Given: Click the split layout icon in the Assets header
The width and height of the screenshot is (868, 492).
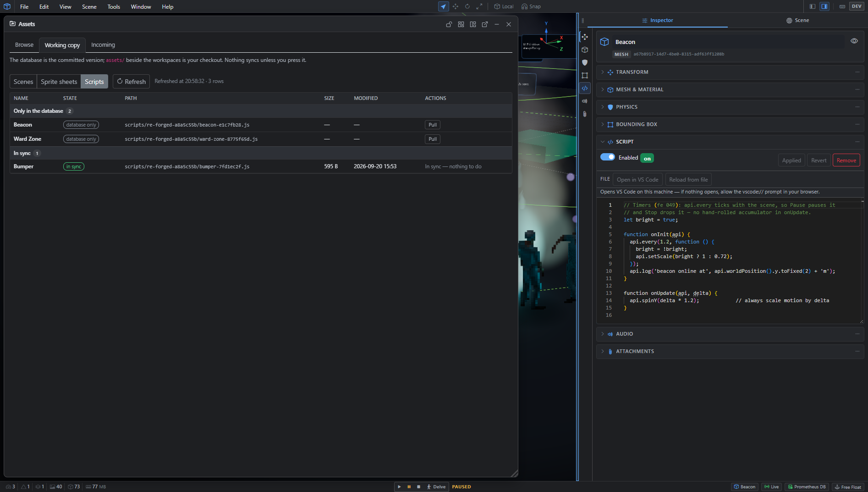Looking at the screenshot, I should click(473, 24).
